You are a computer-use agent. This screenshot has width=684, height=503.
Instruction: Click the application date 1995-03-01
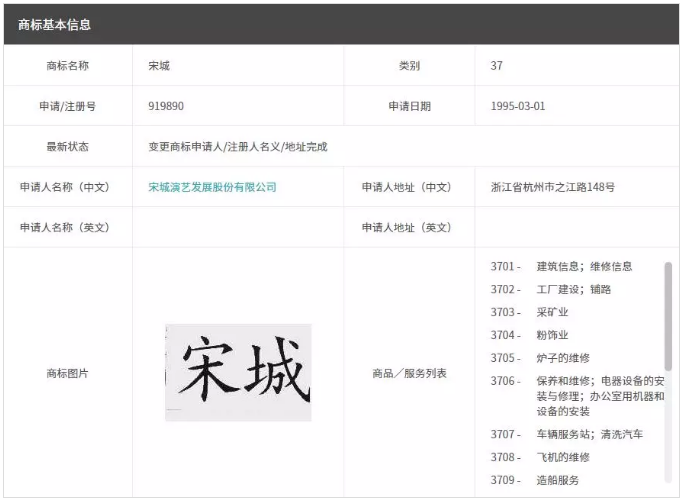[x=518, y=106]
